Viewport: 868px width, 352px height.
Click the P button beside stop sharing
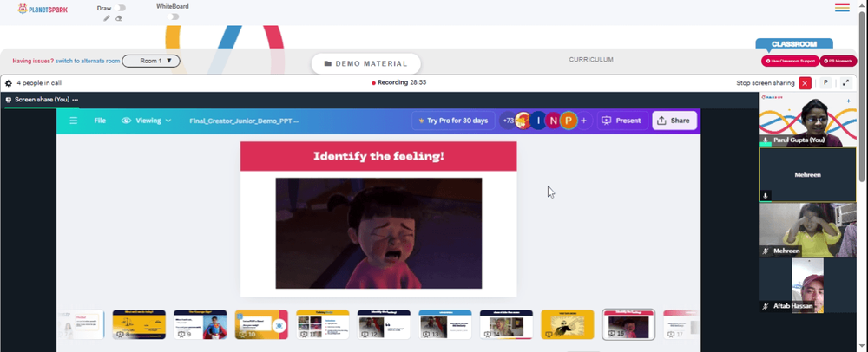point(825,83)
